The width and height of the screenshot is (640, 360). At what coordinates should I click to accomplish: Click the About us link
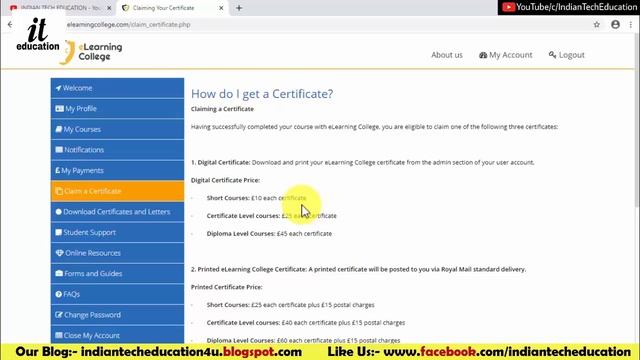click(x=447, y=55)
